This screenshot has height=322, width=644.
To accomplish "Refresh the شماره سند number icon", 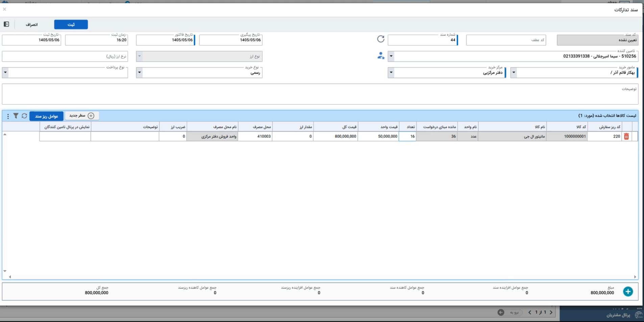I will pos(381,39).
